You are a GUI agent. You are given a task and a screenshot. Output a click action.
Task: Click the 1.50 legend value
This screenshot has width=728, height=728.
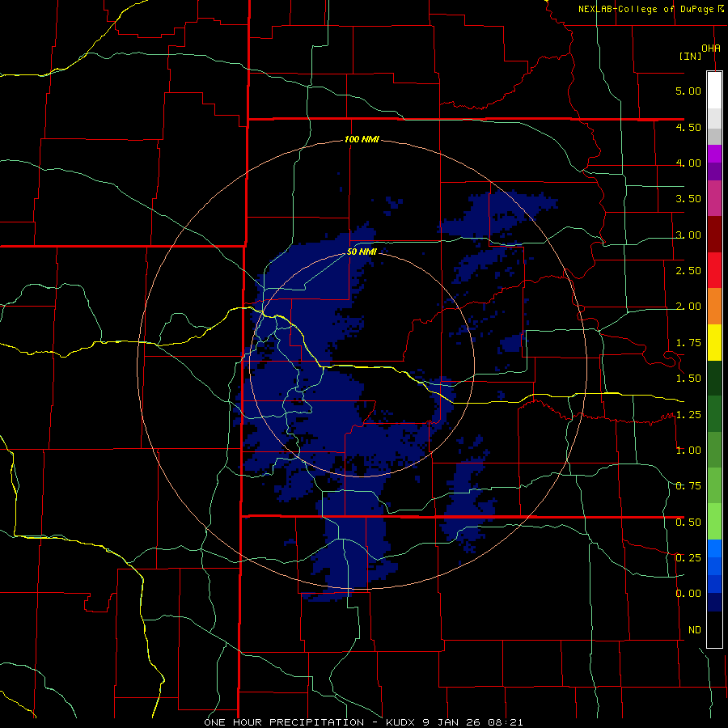[688, 379]
